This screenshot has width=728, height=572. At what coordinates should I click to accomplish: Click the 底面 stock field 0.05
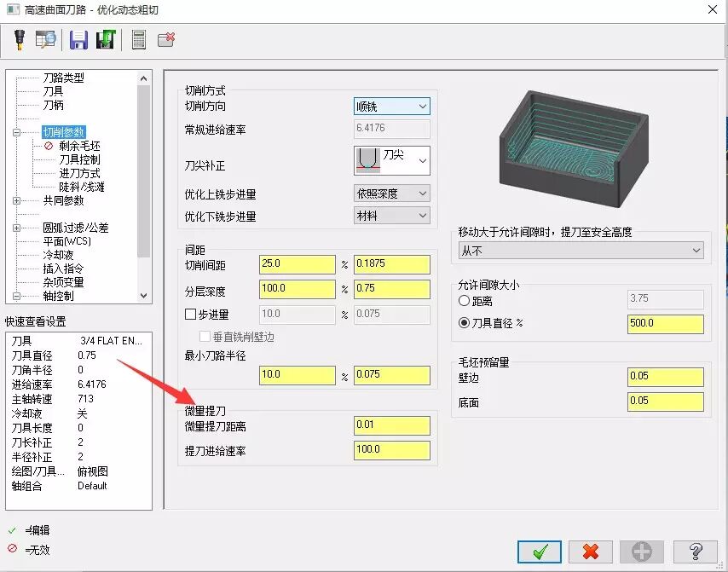(x=665, y=402)
